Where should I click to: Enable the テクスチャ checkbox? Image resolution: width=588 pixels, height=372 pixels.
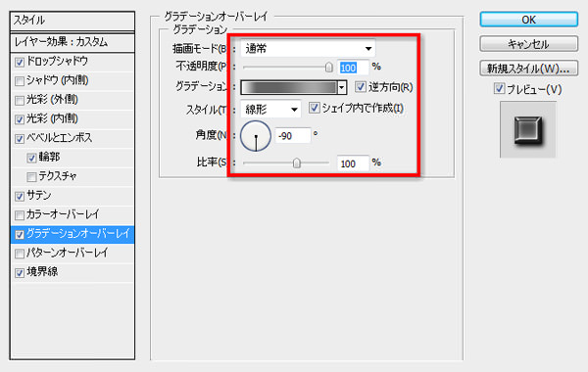coord(31,177)
